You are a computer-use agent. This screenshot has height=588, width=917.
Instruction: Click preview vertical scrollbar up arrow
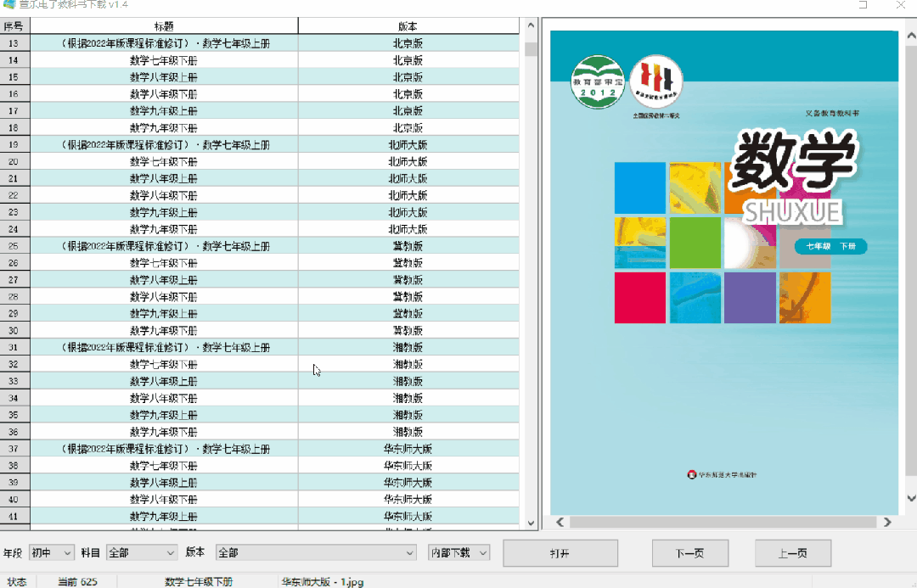click(x=911, y=36)
